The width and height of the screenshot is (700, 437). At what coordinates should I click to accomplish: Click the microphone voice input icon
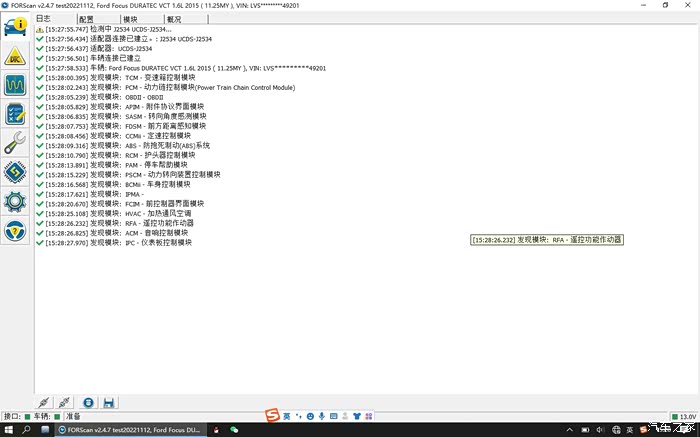click(x=321, y=416)
